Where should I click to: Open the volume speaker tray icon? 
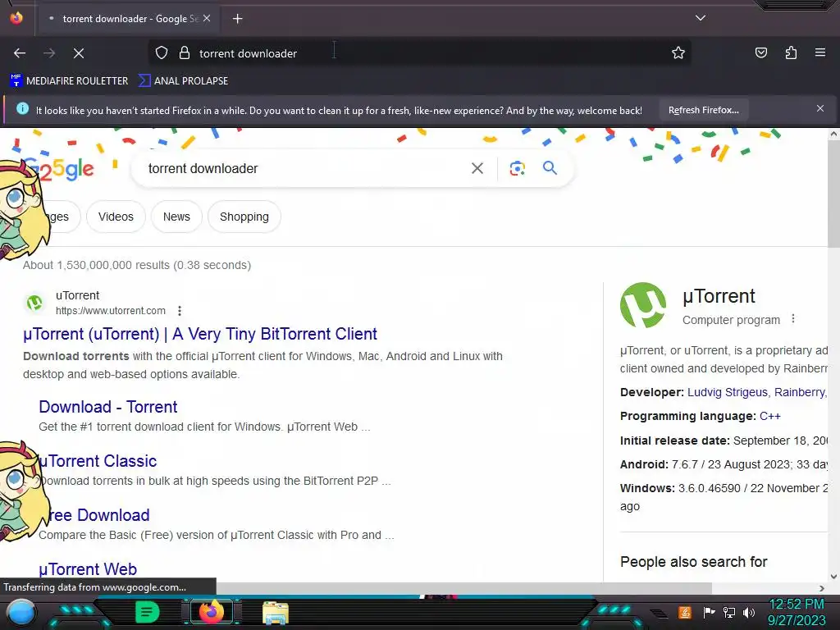[749, 612]
